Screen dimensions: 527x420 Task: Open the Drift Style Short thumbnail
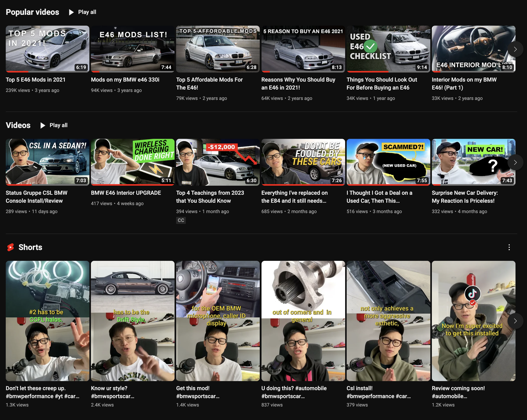[133, 321]
